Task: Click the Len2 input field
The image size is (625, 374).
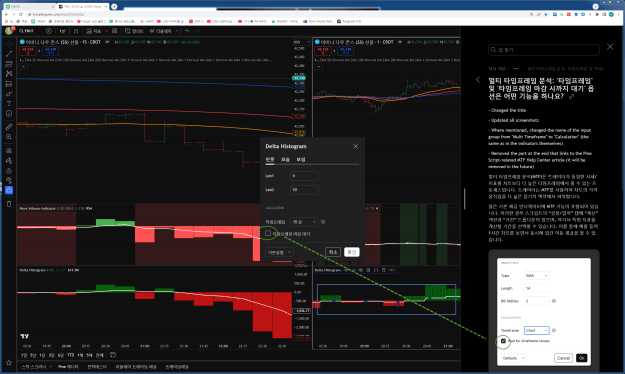Action: pos(304,189)
